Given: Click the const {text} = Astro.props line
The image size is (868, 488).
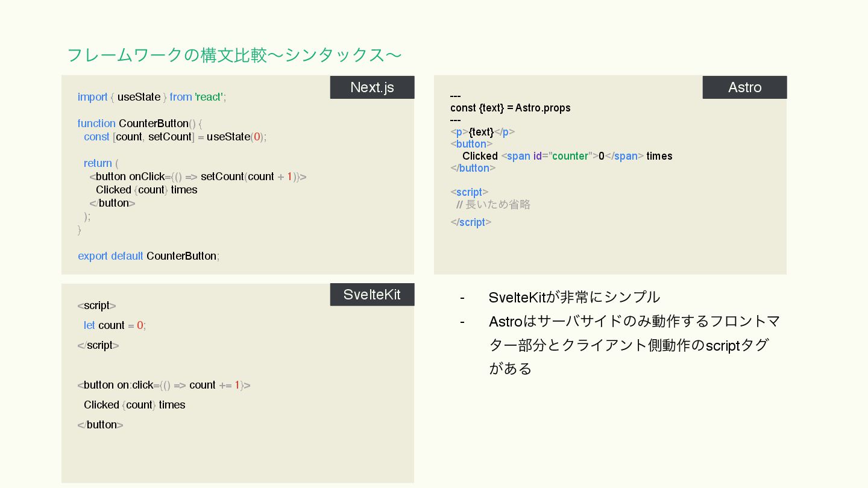Looking at the screenshot, I should click(510, 108).
